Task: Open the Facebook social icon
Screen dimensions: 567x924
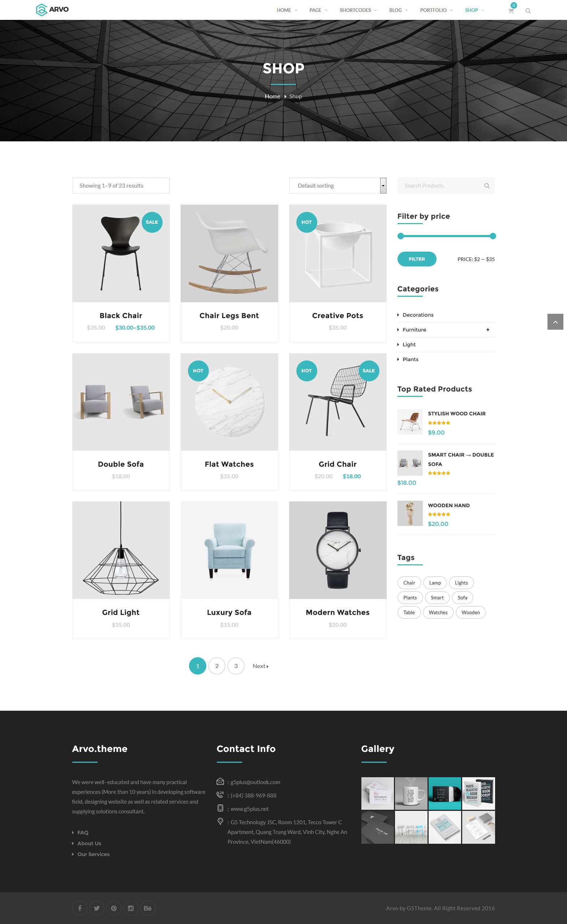Action: (x=80, y=908)
